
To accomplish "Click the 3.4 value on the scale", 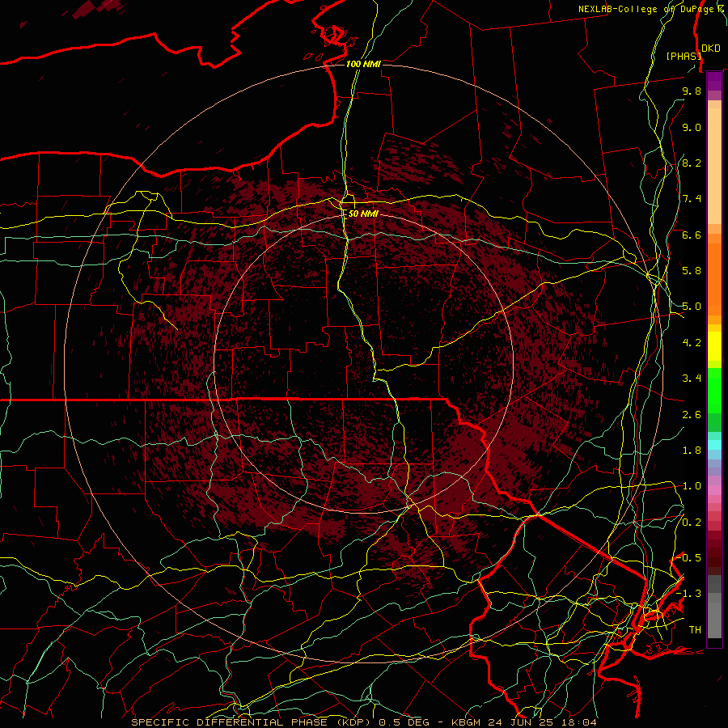I will (692, 379).
